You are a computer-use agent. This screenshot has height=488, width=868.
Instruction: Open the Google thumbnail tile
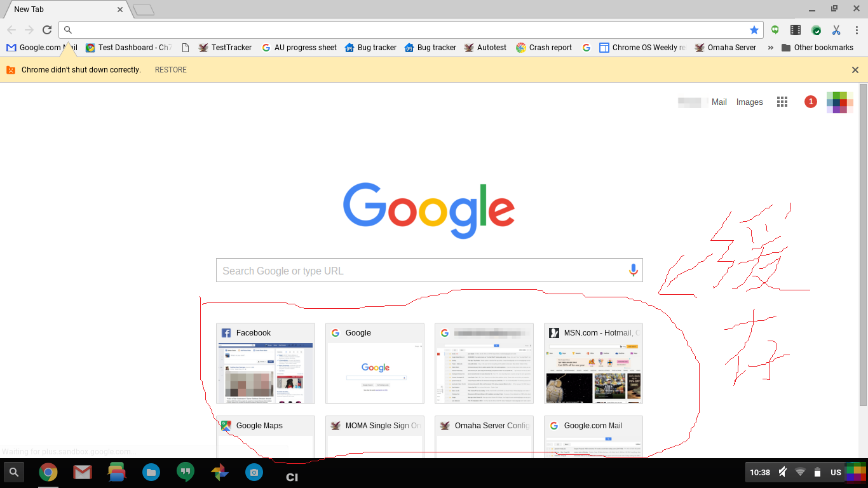[x=375, y=363]
